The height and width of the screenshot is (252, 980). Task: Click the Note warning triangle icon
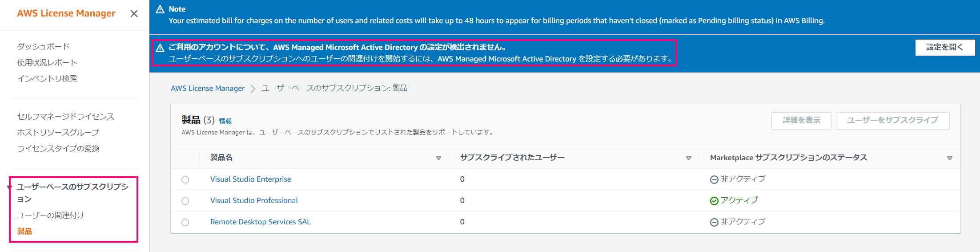[160, 9]
